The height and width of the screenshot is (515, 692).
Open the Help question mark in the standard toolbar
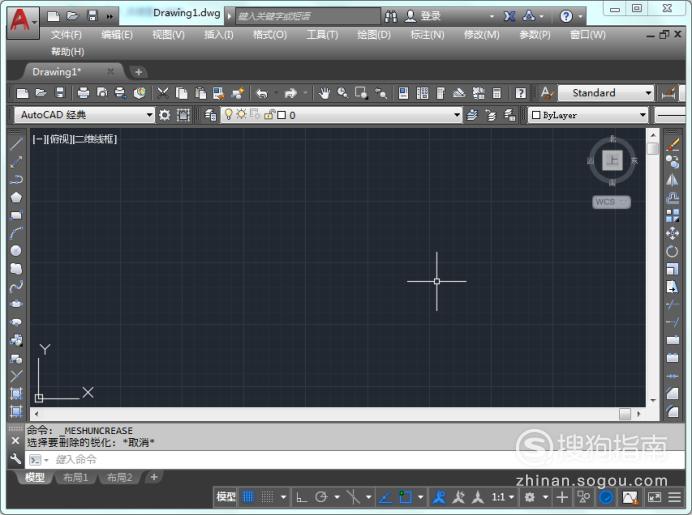pyautogui.click(x=521, y=93)
